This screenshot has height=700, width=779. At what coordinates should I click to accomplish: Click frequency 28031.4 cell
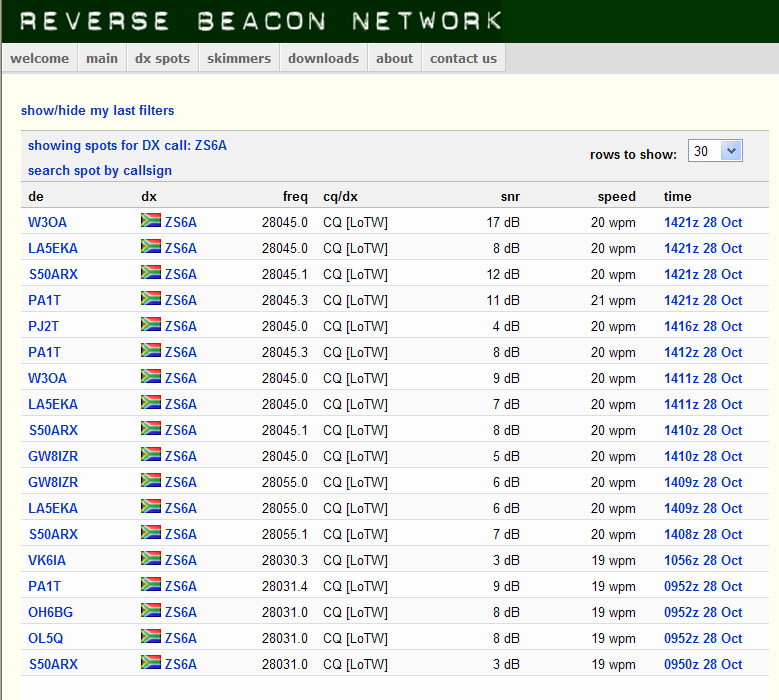(285, 586)
